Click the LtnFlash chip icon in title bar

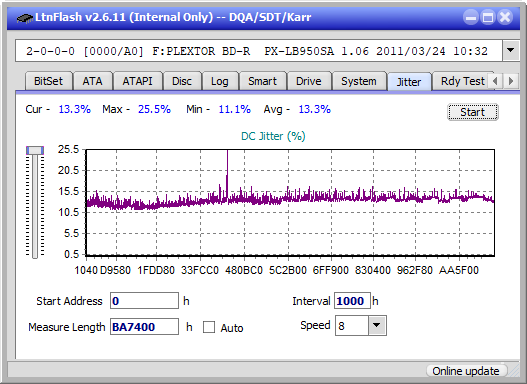(x=24, y=17)
